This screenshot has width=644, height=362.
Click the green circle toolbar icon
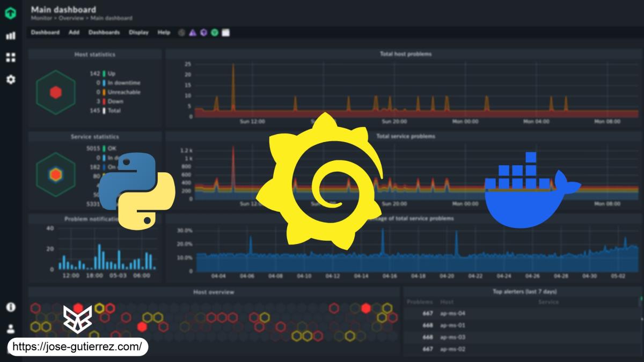pyautogui.click(x=214, y=32)
